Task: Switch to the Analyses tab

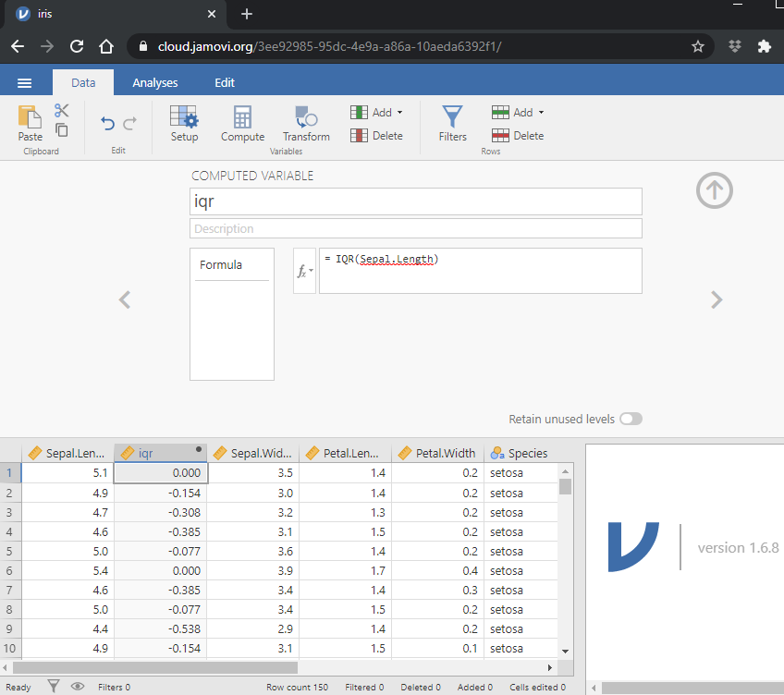Action: pyautogui.click(x=154, y=82)
